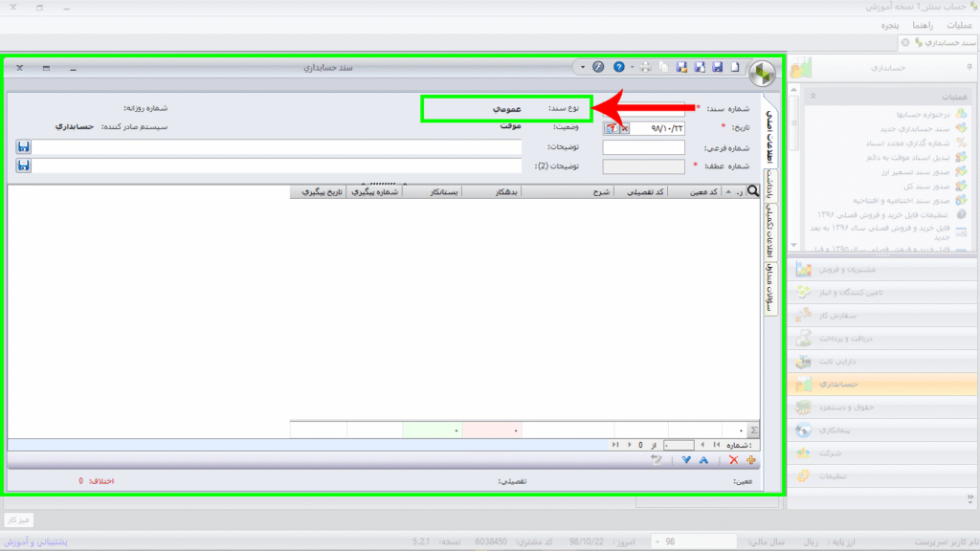Click the توضیحات (2) text field

(277, 165)
